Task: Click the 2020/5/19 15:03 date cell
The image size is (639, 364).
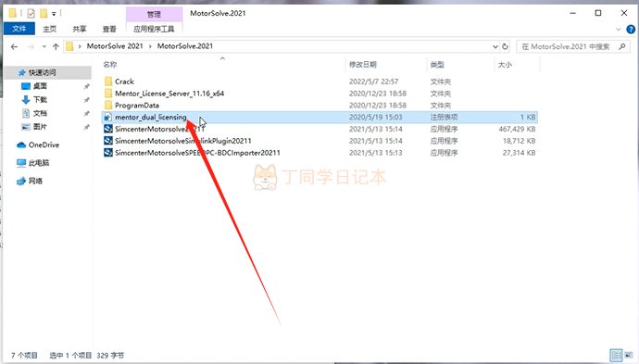Action: click(x=376, y=117)
